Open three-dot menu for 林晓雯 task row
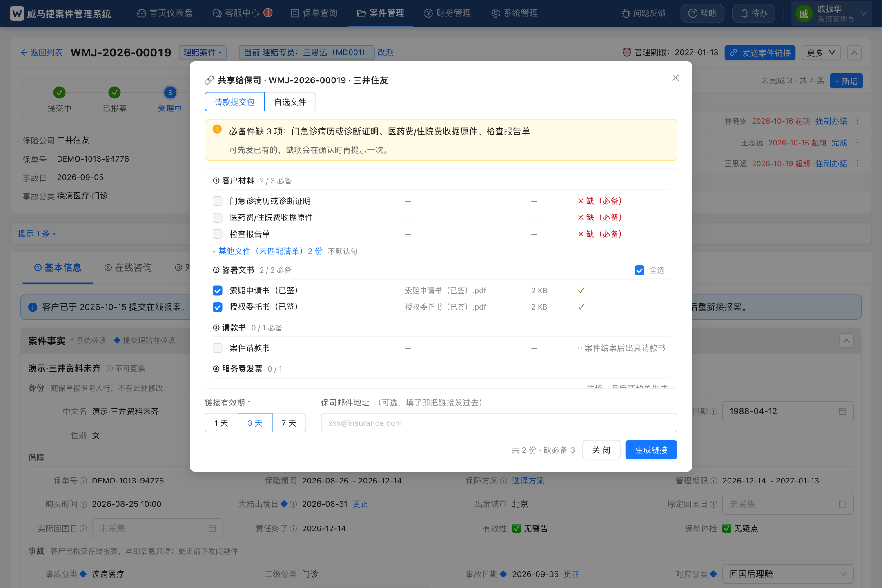 click(858, 121)
